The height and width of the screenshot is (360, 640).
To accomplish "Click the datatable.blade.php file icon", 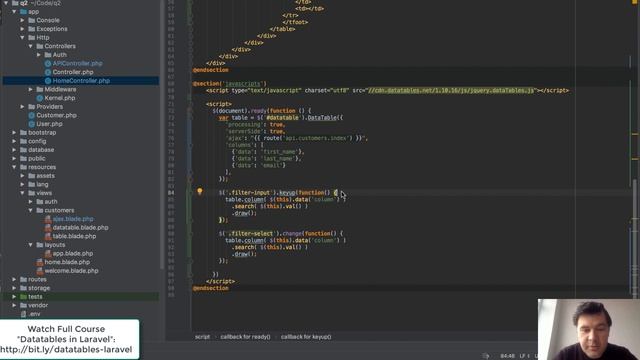I will (x=48, y=227).
